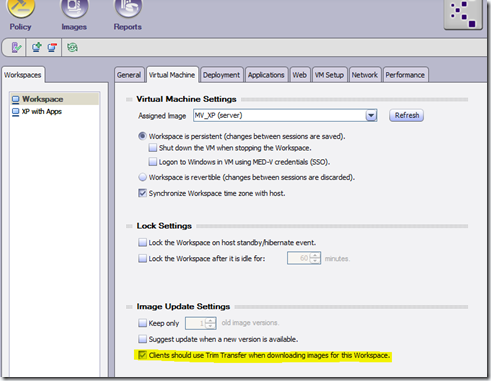Viewport: 491px width, 381px height.
Task: Click the add workspace toolbar icon
Action: point(37,47)
